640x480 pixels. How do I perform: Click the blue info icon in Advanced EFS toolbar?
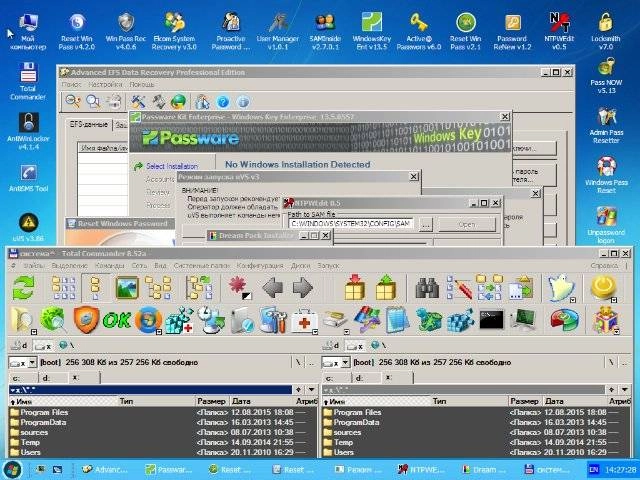pyautogui.click(x=243, y=102)
